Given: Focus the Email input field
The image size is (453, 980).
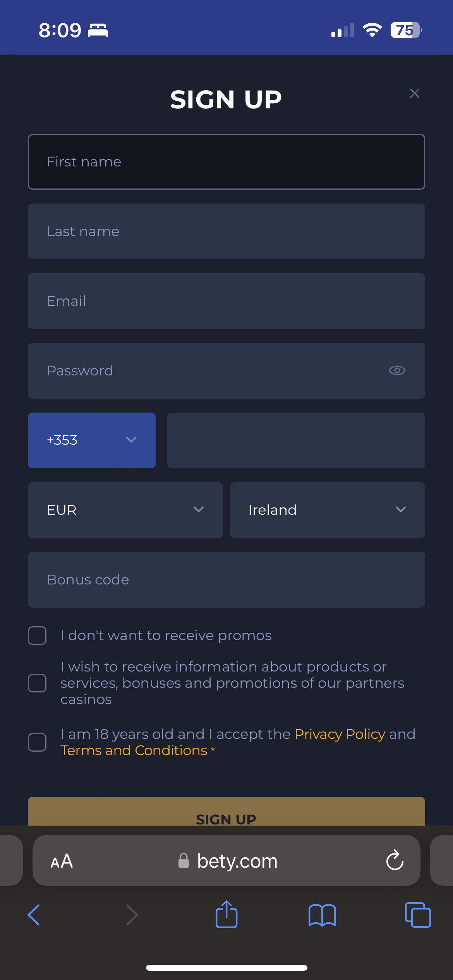Looking at the screenshot, I should (x=226, y=301).
